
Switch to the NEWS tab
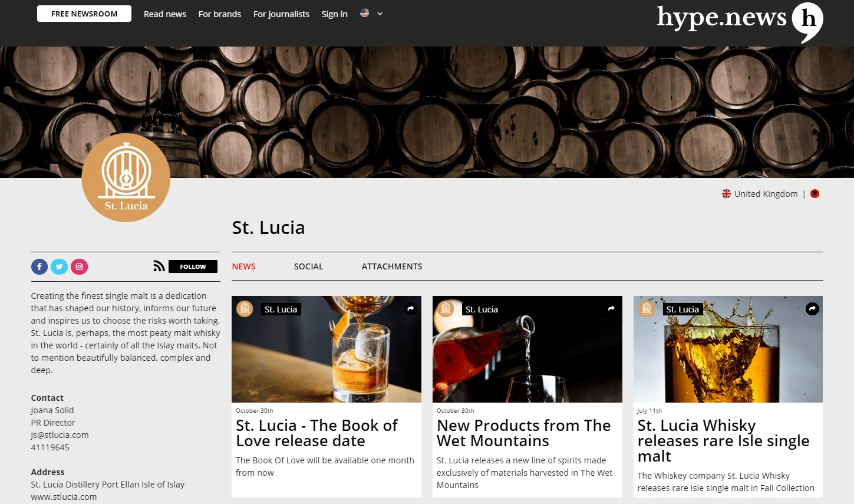point(243,266)
